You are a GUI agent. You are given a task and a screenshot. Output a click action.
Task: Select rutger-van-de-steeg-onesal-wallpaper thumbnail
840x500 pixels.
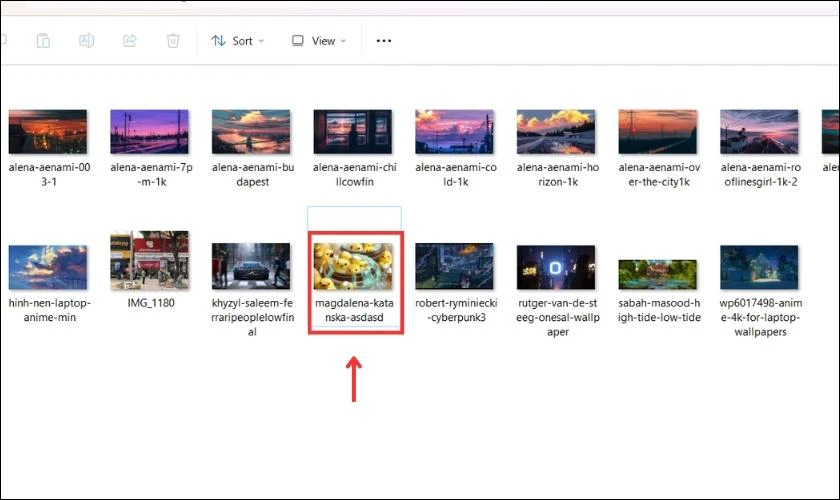(x=556, y=267)
